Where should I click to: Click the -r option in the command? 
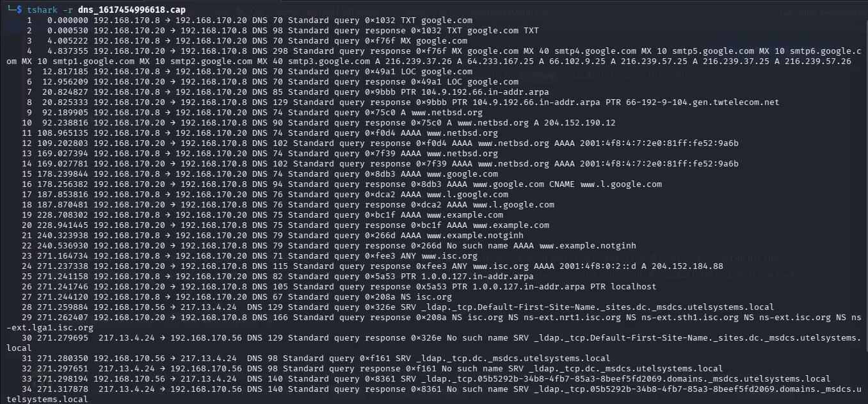tap(67, 10)
